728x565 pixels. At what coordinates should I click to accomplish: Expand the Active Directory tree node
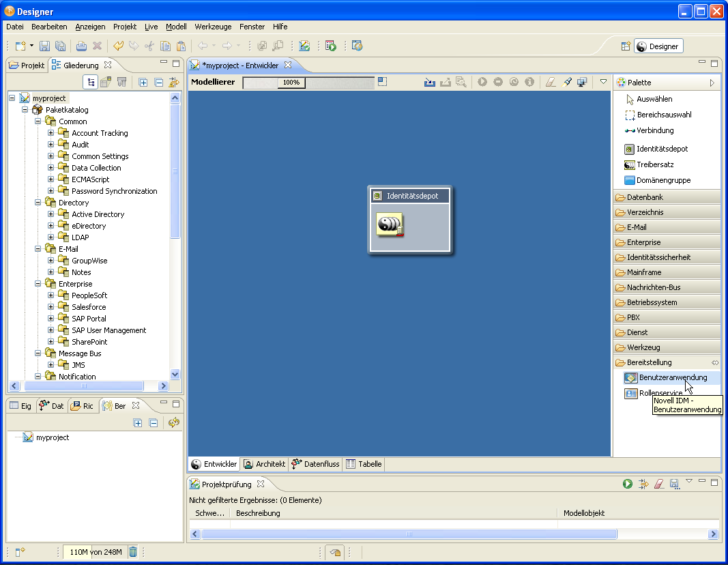tap(51, 214)
